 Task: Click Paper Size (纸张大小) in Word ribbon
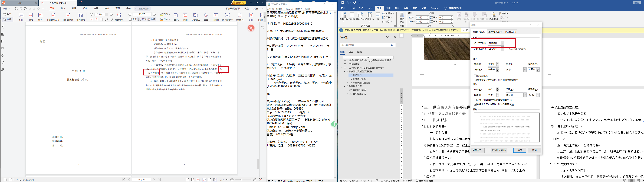370,17
